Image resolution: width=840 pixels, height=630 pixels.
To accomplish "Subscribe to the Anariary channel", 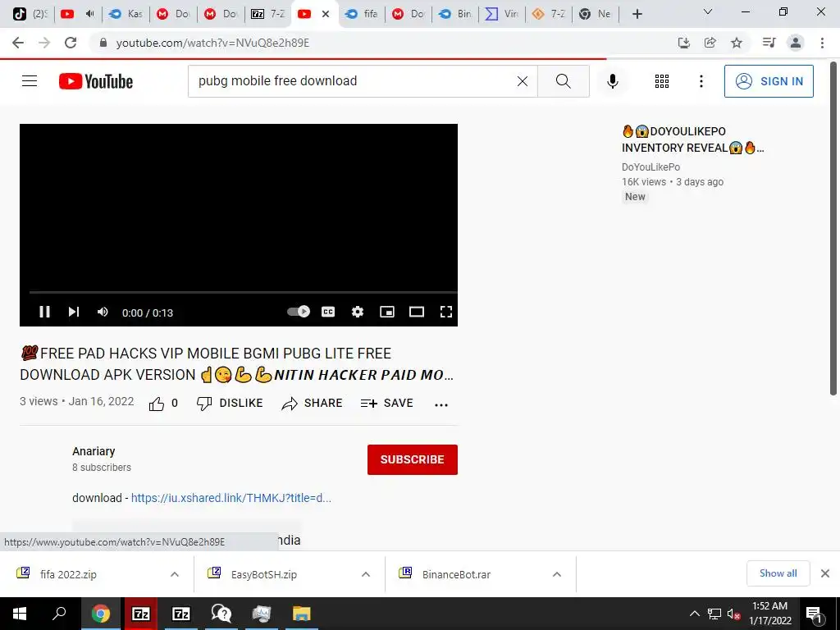I will pyautogui.click(x=412, y=459).
